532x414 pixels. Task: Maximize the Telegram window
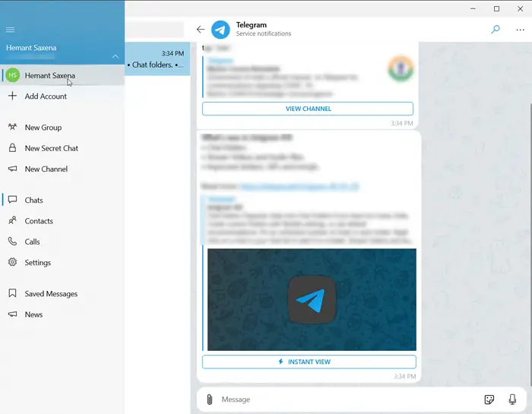[496, 9]
